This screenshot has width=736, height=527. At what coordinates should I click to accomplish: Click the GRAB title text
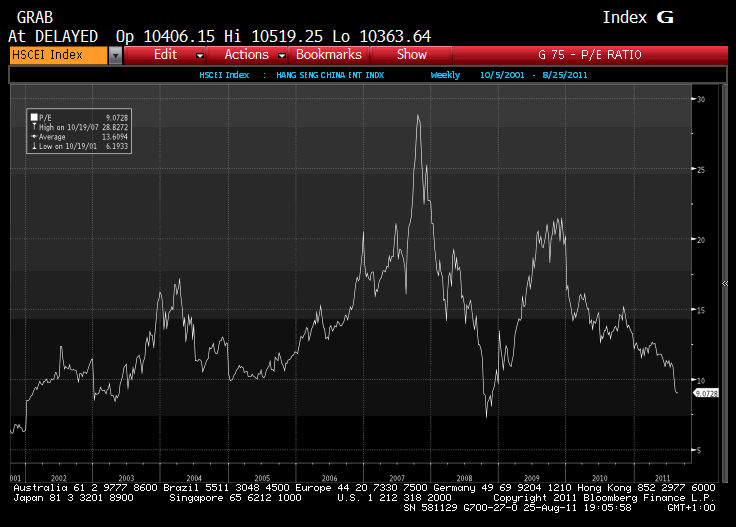35,18
